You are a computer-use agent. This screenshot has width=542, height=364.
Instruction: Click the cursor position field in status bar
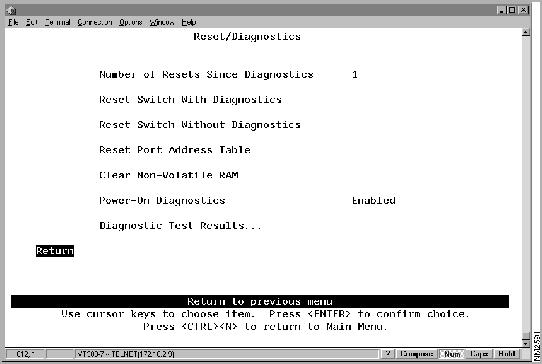(x=26, y=354)
